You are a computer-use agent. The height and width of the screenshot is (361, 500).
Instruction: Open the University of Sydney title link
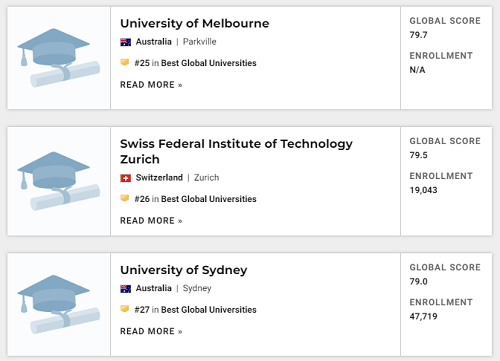point(184,270)
